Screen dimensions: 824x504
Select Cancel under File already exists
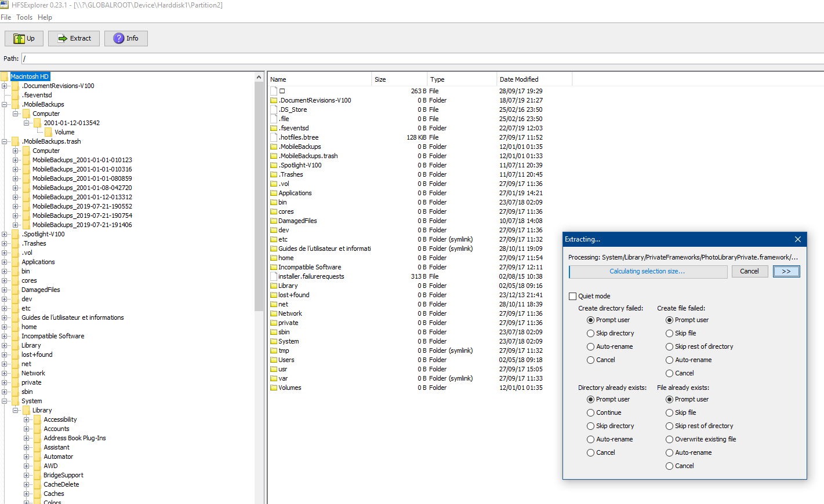pyautogui.click(x=669, y=466)
